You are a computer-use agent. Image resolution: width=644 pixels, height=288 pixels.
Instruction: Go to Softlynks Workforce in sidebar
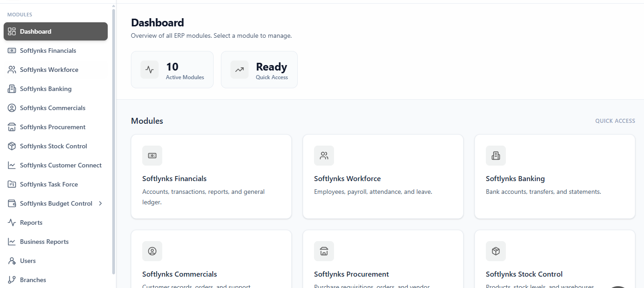pos(55,70)
